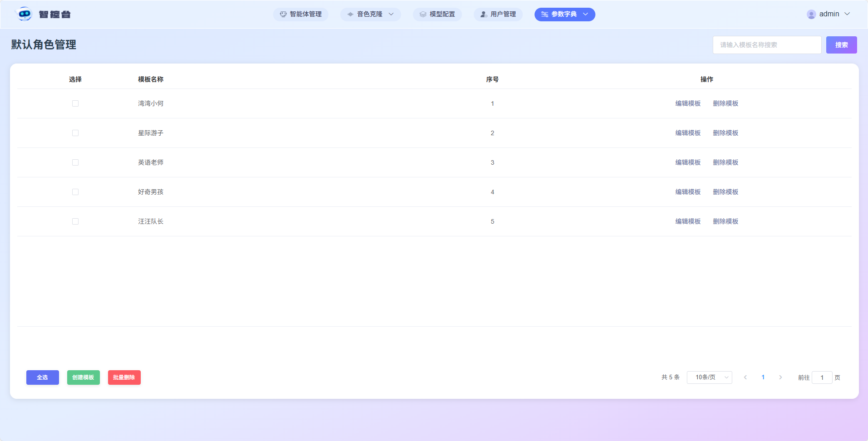This screenshot has height=441, width=868.
Task: Click the 音色克隆 waveform icon
Action: [x=350, y=15]
